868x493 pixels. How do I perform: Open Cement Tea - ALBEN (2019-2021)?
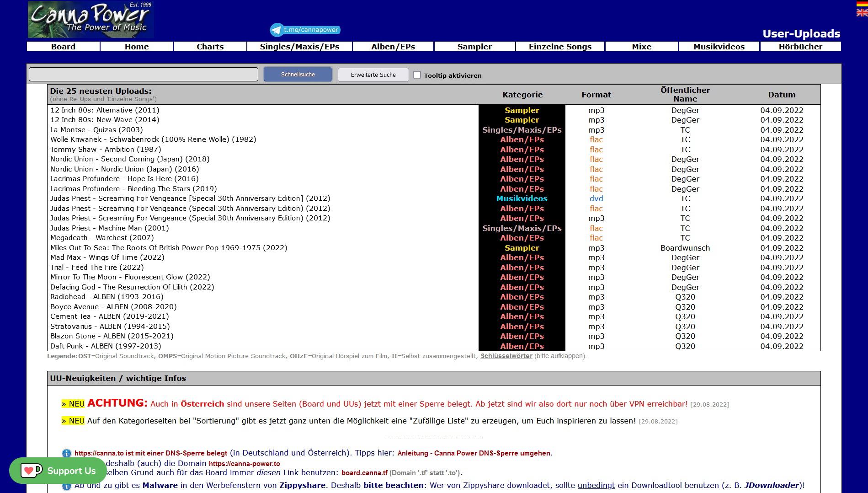pyautogui.click(x=110, y=316)
